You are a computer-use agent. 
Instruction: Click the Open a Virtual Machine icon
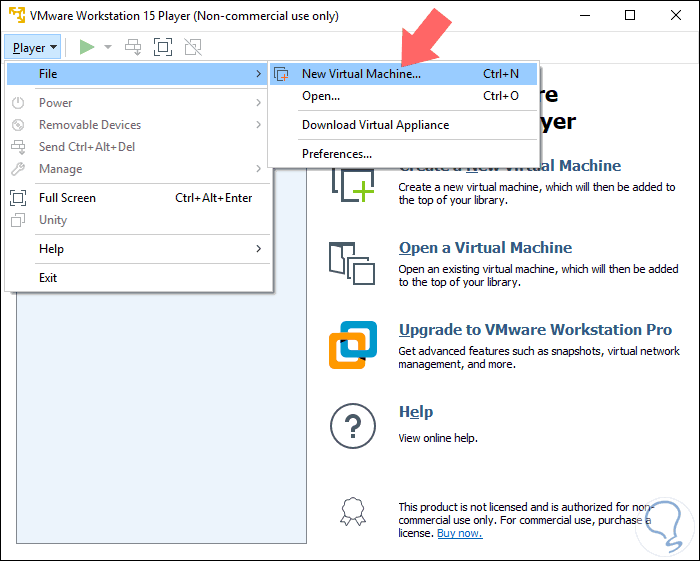pyautogui.click(x=352, y=263)
